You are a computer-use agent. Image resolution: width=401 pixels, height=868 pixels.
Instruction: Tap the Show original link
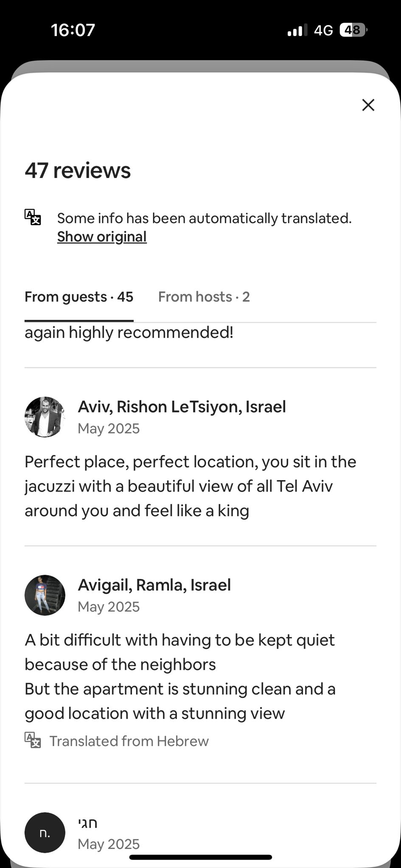pos(102,236)
